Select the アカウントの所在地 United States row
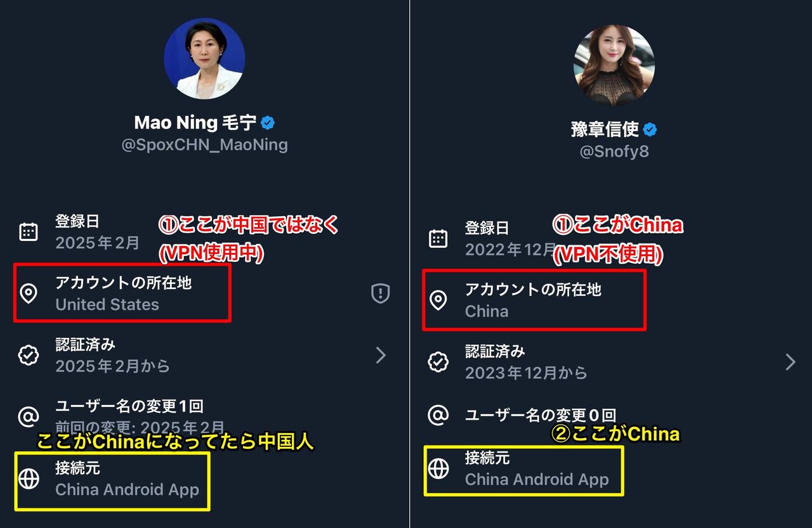 (204, 293)
